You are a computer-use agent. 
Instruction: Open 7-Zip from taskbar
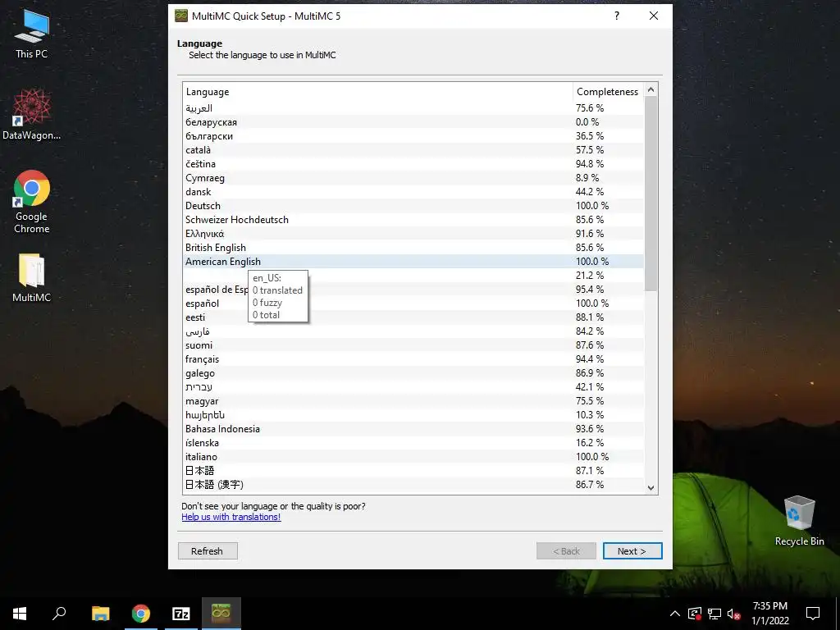pos(181,614)
